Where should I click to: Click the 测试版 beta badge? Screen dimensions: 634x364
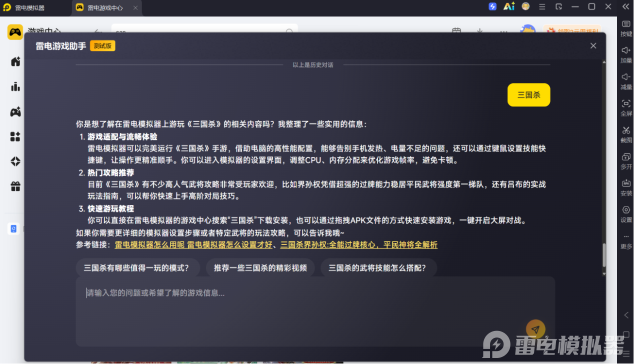pos(102,46)
